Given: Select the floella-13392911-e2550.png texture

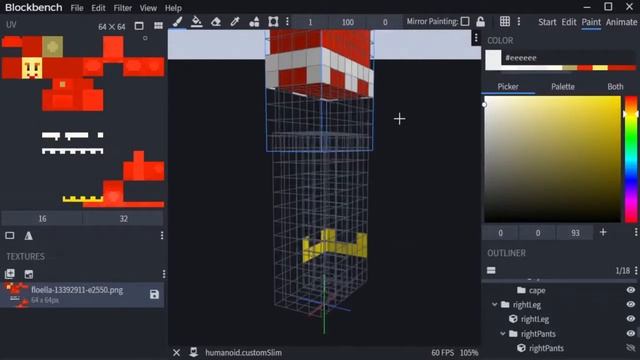Looking at the screenshot, I should tap(83, 294).
